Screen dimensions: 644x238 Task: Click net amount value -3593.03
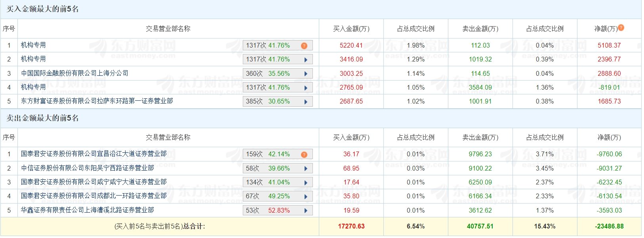(x=609, y=211)
